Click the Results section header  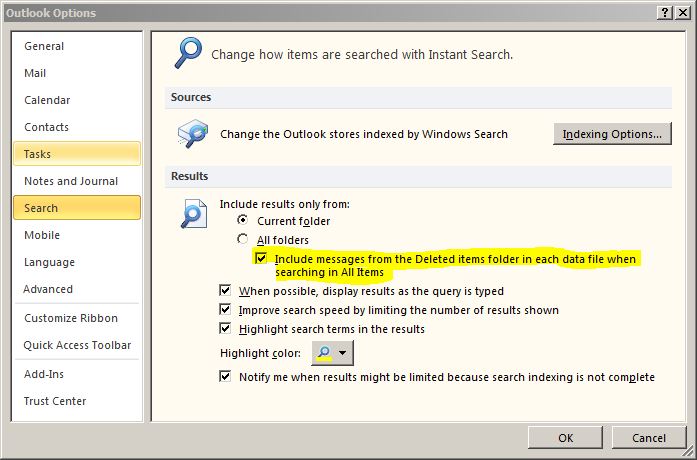[x=418, y=176]
